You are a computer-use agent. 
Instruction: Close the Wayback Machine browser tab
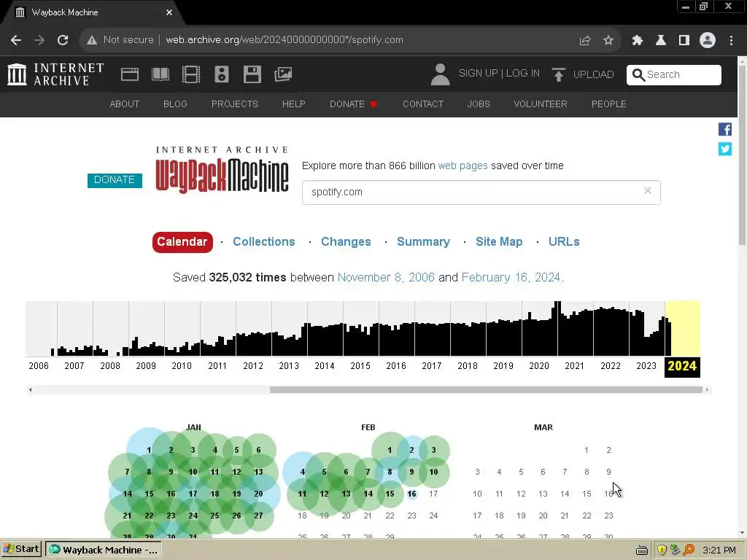[x=169, y=12]
